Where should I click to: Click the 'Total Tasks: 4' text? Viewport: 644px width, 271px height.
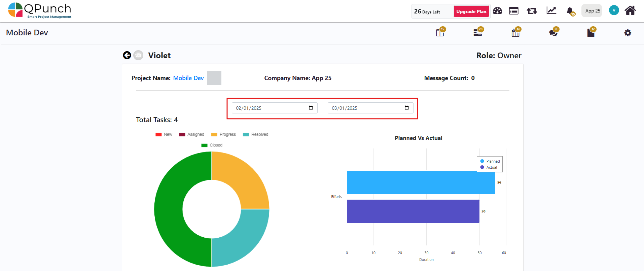tap(157, 120)
